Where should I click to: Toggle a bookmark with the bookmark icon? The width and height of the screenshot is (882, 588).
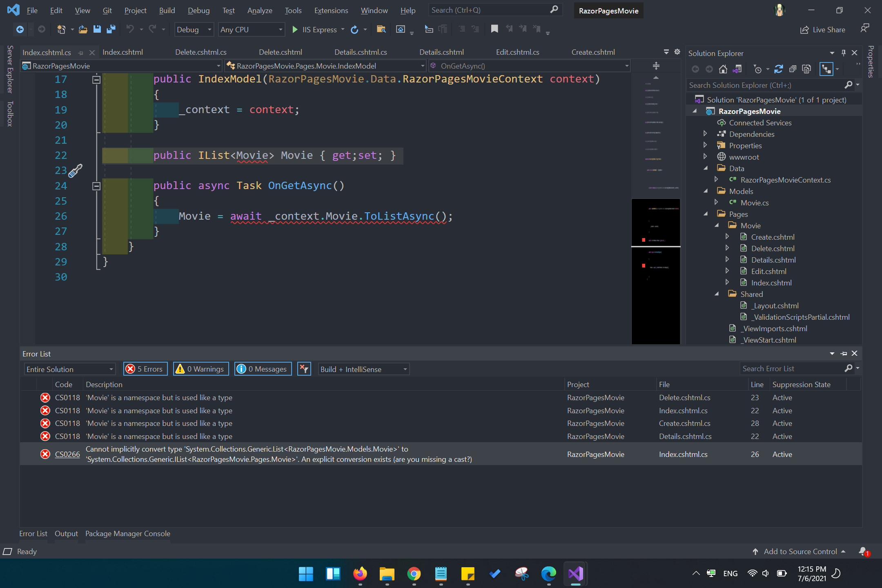tap(494, 29)
